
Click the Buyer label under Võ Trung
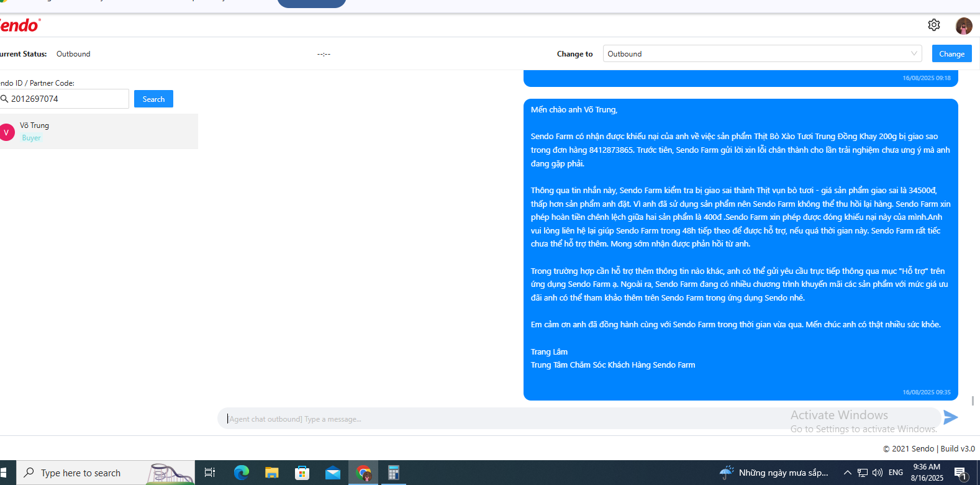pyautogui.click(x=31, y=138)
